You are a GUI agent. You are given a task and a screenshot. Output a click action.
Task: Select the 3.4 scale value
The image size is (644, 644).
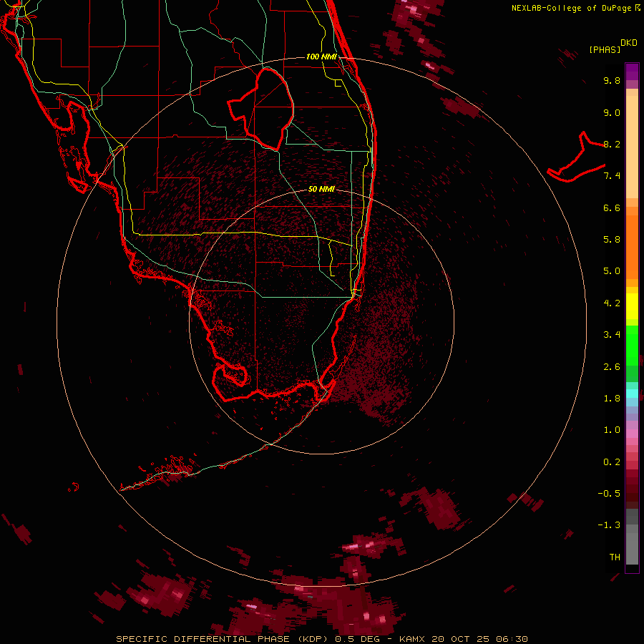[612, 335]
